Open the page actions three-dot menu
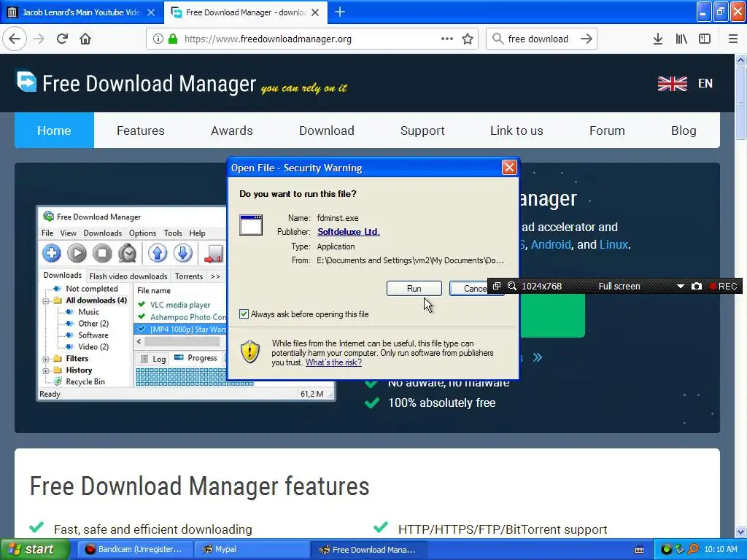747x560 pixels. [x=447, y=39]
